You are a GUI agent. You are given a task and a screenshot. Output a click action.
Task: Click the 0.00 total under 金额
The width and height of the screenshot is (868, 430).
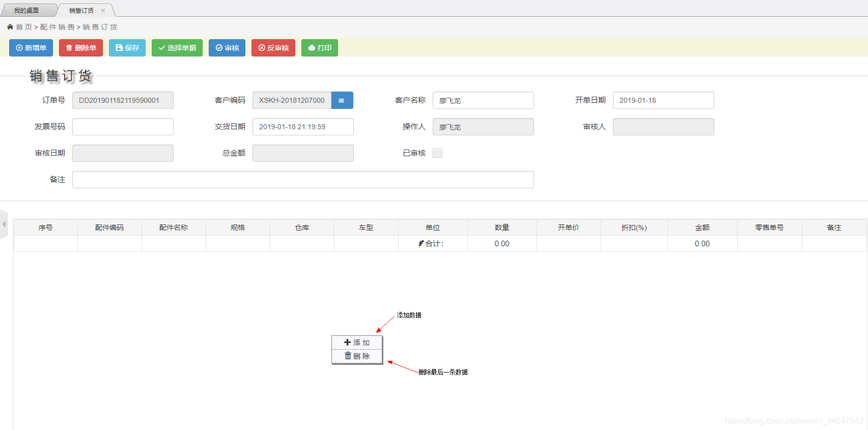tap(703, 244)
